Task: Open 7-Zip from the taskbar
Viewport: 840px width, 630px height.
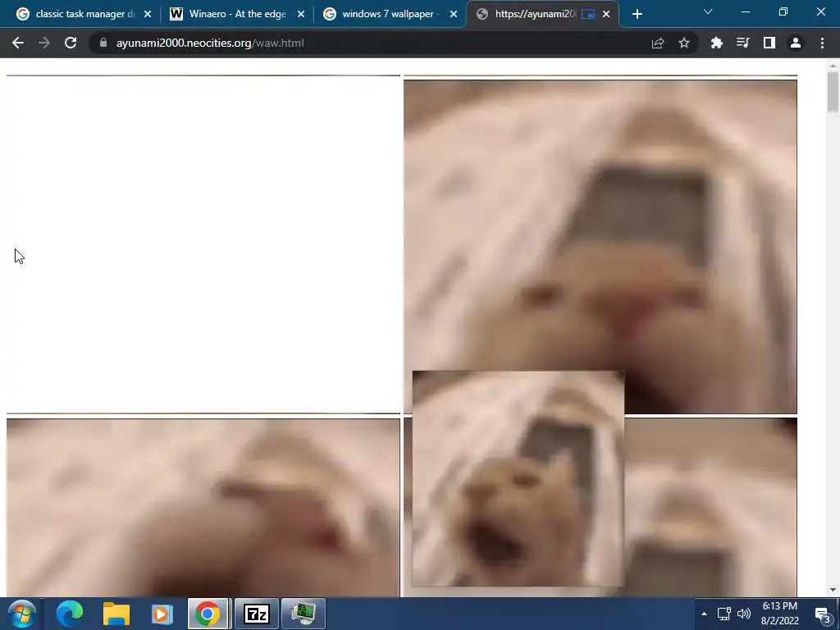Action: [257, 614]
